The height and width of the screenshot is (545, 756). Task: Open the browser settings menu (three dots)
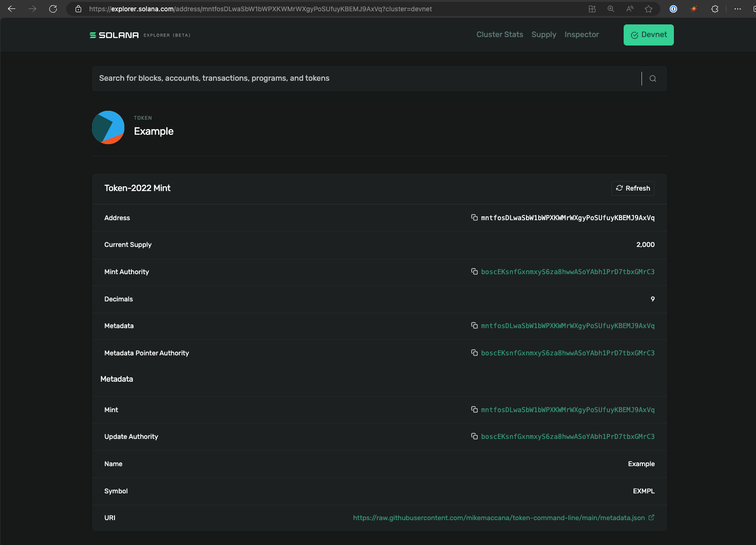pos(738,8)
